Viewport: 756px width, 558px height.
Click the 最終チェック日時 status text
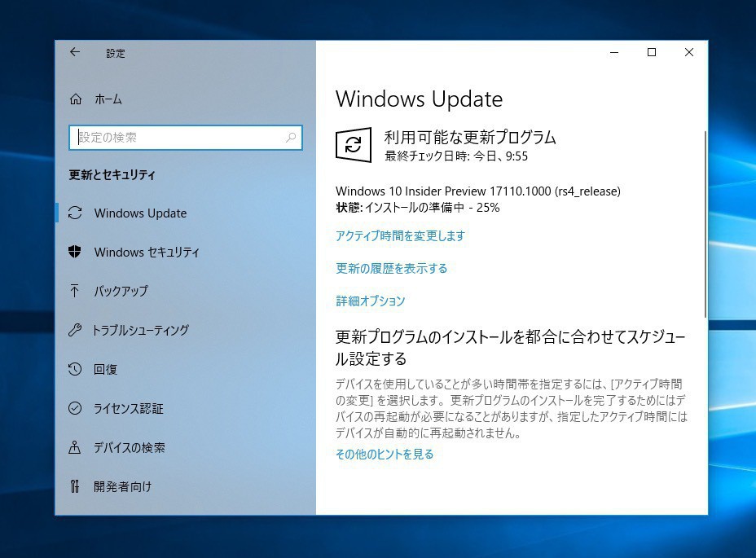coord(456,156)
